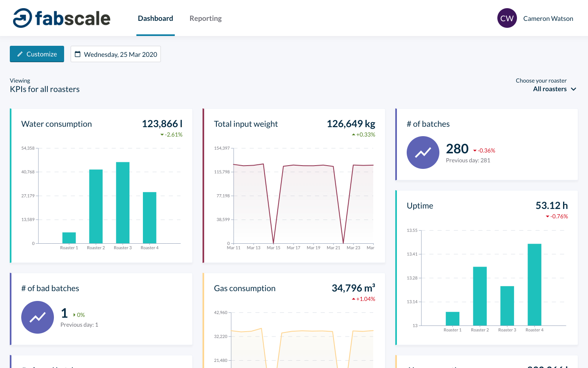Click the pencil icon in Customize

[20, 54]
